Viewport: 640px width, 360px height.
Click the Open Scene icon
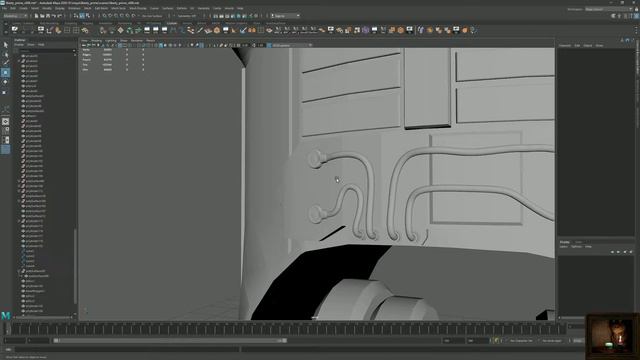click(x=42, y=16)
